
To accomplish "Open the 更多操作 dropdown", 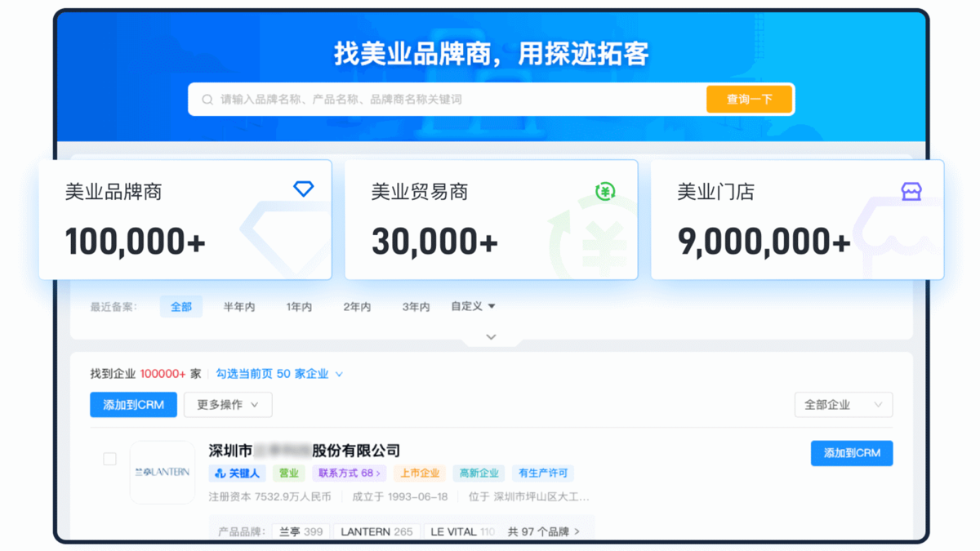I will coord(228,405).
